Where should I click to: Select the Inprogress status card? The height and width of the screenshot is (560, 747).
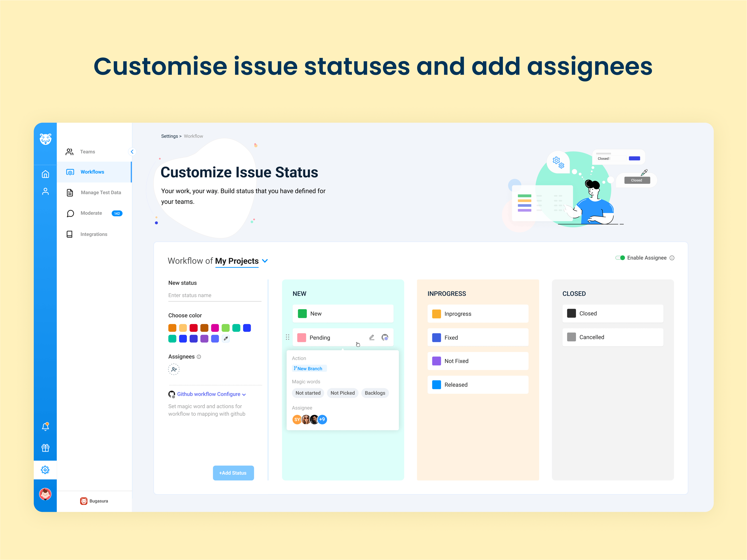coord(478,314)
